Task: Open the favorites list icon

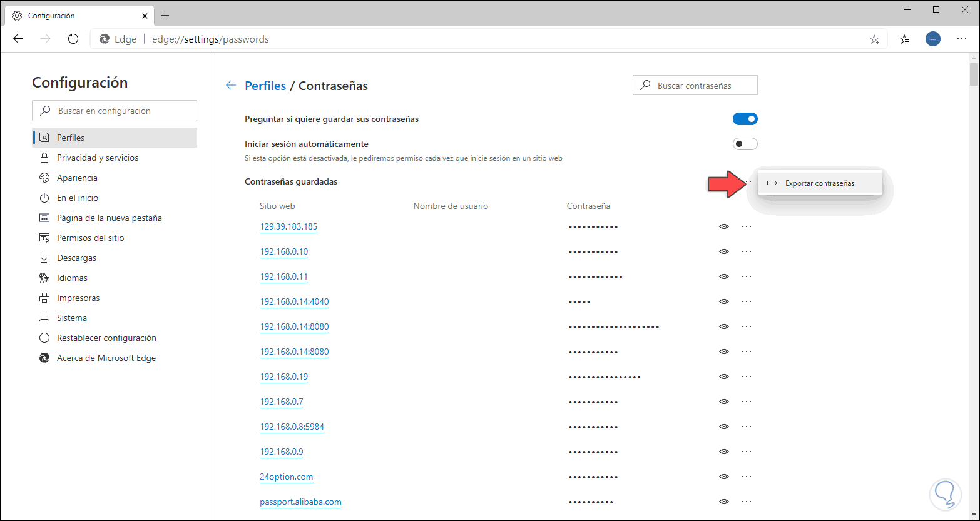Action: pyautogui.click(x=904, y=39)
